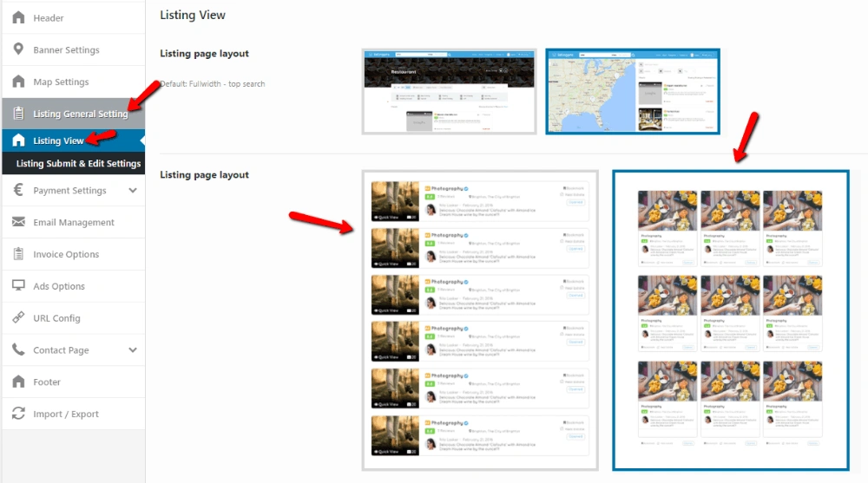Viewport: 868px width, 483px height.
Task: Expand the Payment Settings chevron
Action: [133, 191]
